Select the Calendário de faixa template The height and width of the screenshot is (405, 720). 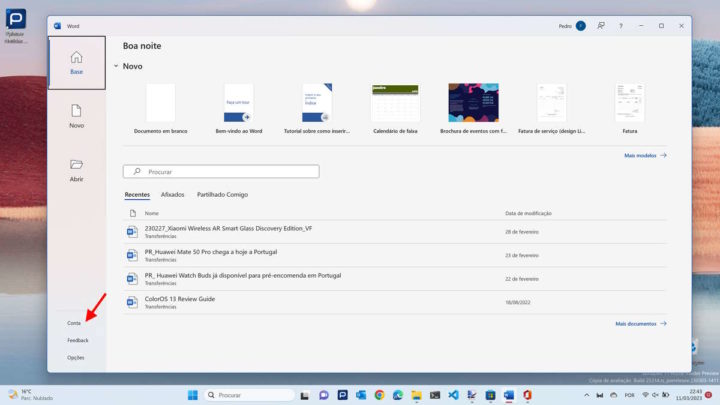click(x=395, y=108)
